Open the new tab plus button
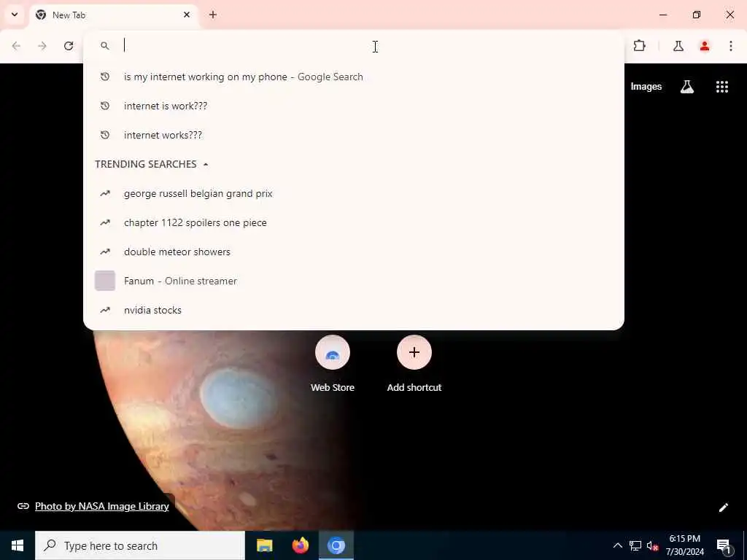The height and width of the screenshot is (560, 747). pyautogui.click(x=213, y=15)
